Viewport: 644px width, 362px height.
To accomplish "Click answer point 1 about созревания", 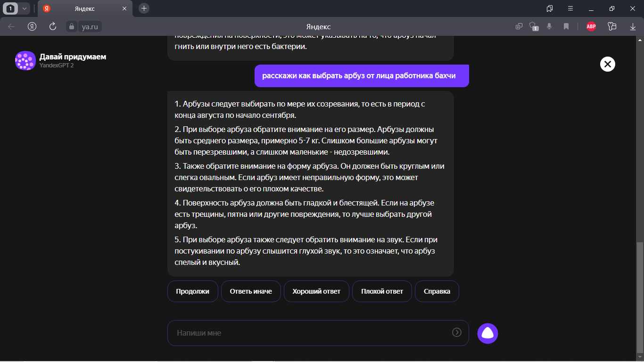I will click(300, 109).
